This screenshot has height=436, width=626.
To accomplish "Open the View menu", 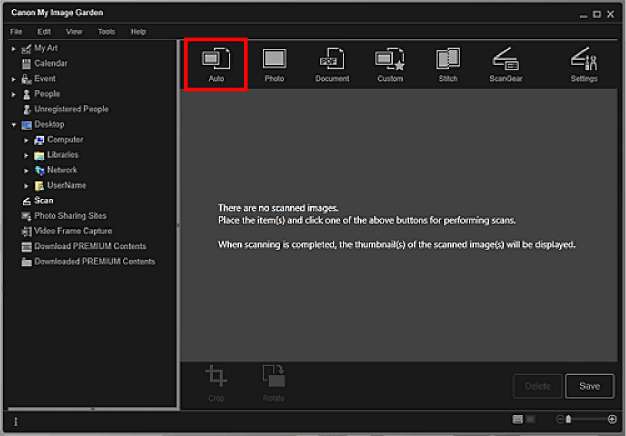I will (x=75, y=32).
